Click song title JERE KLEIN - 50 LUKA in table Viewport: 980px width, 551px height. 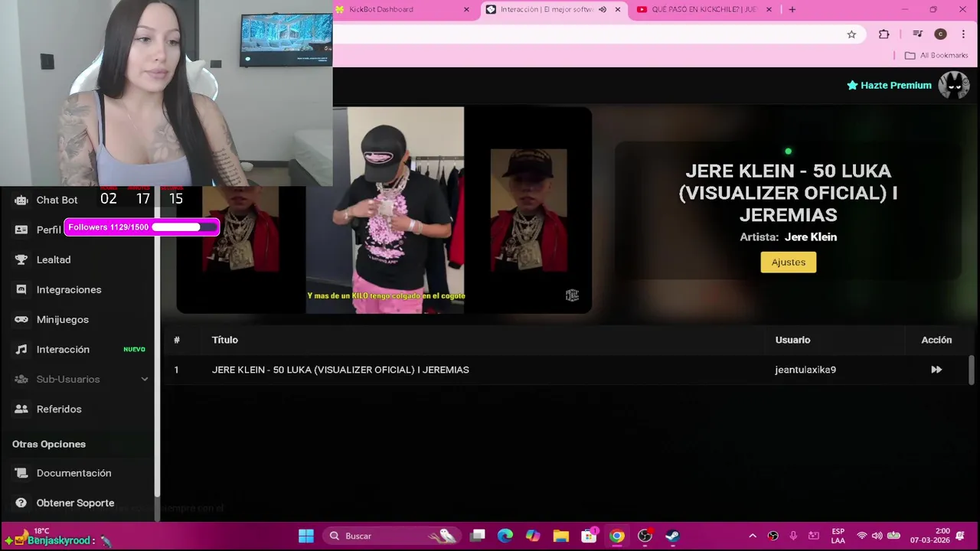341,370
